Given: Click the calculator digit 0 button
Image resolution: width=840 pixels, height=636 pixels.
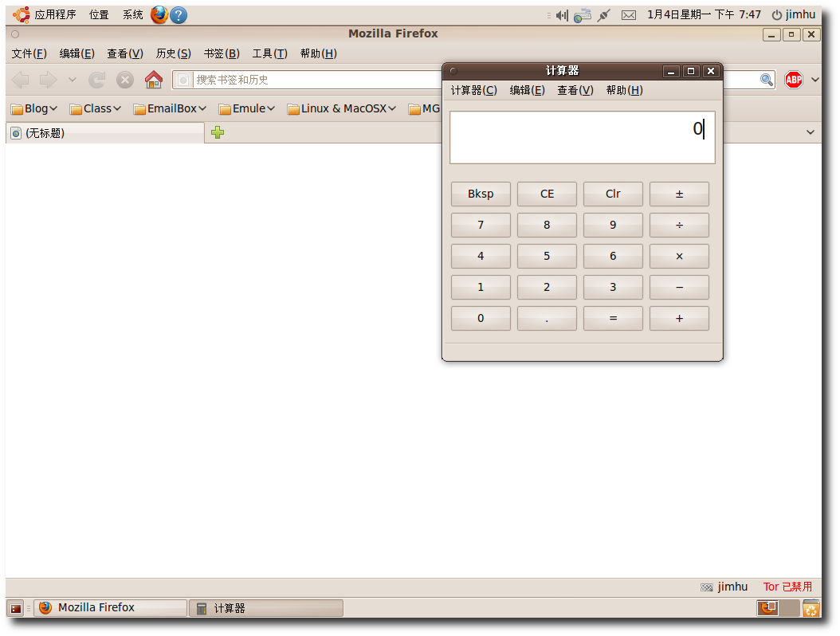Looking at the screenshot, I should coord(481,318).
